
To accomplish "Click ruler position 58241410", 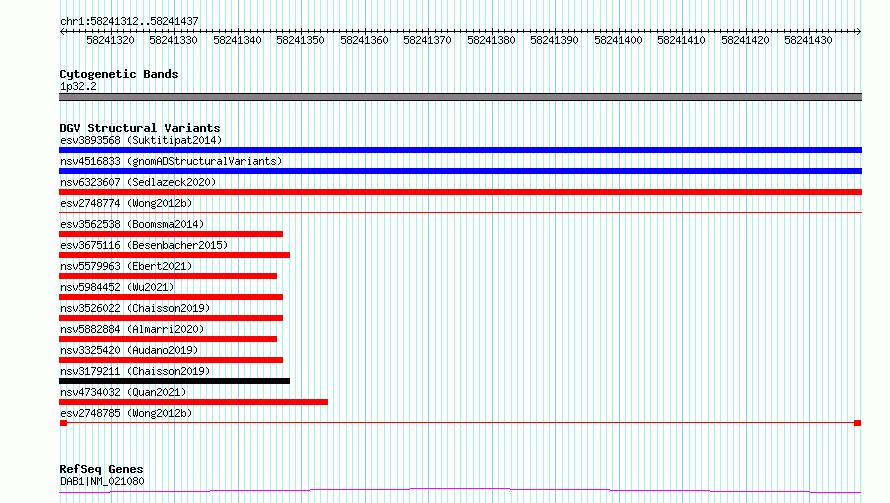I will click(x=681, y=40).
